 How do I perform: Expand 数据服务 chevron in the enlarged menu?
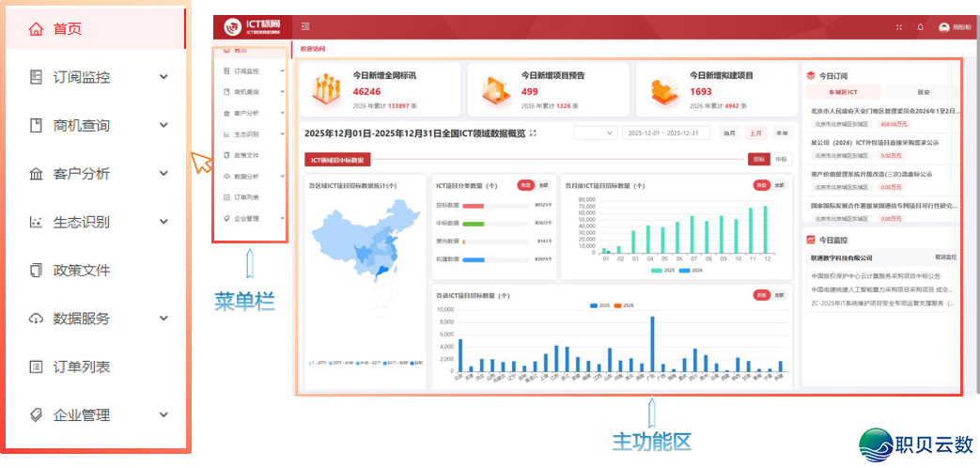click(x=163, y=319)
